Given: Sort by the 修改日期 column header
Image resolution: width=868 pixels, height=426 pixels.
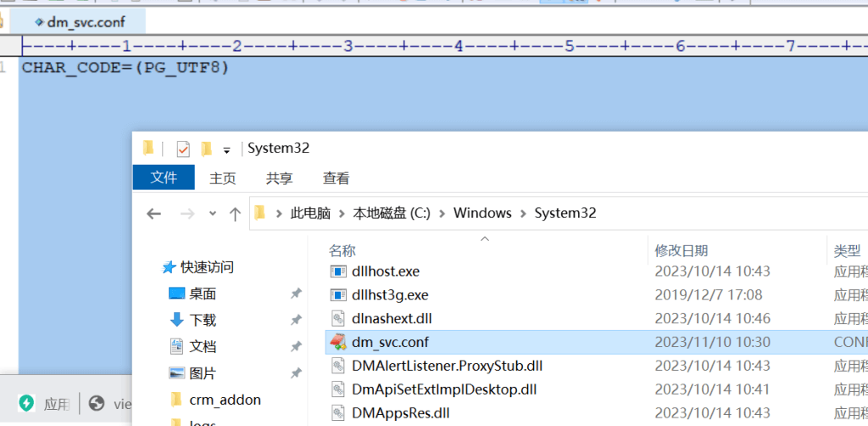Looking at the screenshot, I should (x=682, y=251).
